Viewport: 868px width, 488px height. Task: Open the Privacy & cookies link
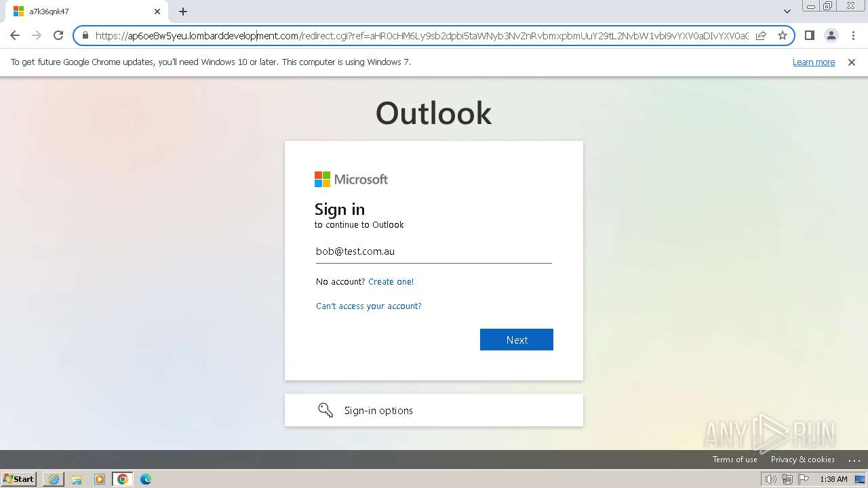click(803, 460)
